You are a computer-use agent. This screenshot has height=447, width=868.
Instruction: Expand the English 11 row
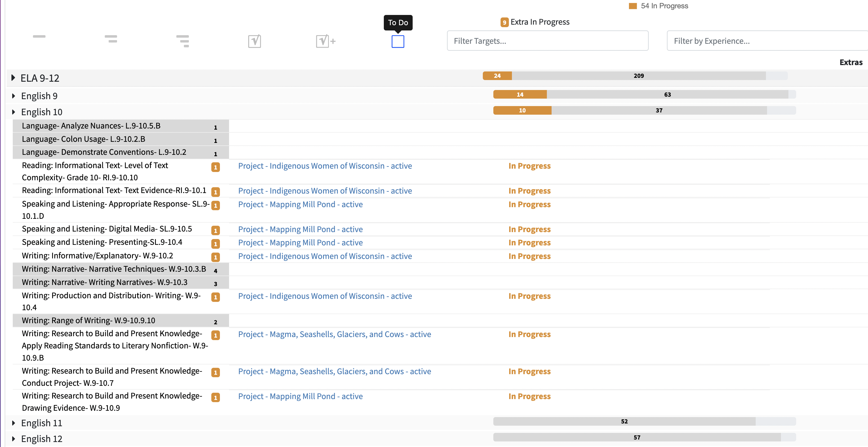point(14,423)
